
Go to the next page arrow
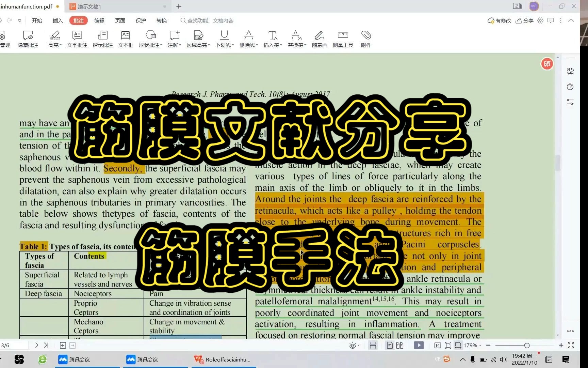(37, 345)
